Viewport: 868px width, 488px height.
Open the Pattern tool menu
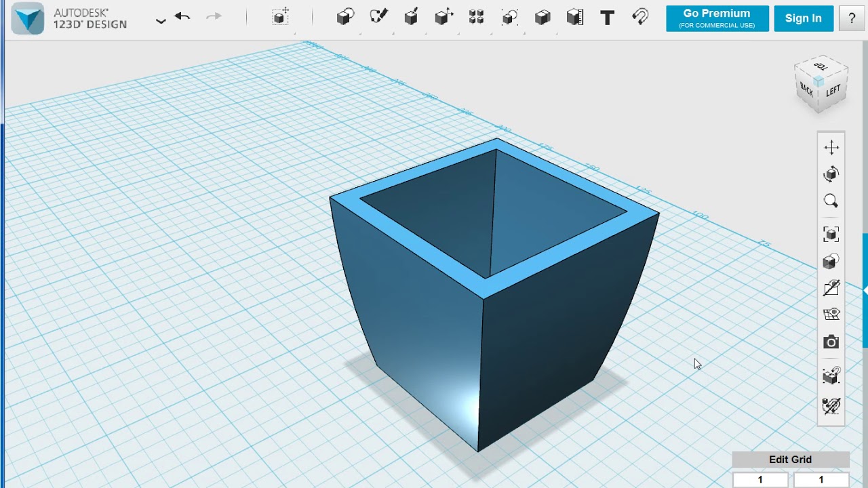(x=477, y=17)
